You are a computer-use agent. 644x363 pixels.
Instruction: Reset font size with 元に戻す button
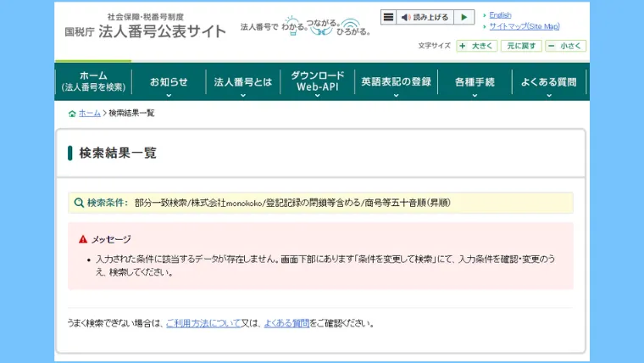520,46
